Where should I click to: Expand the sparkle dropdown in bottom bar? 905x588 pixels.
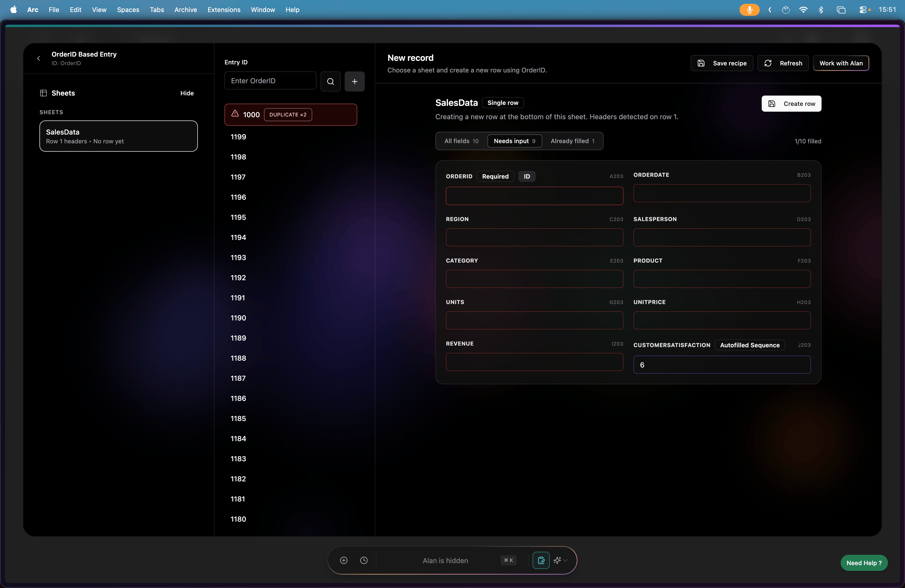click(x=561, y=560)
